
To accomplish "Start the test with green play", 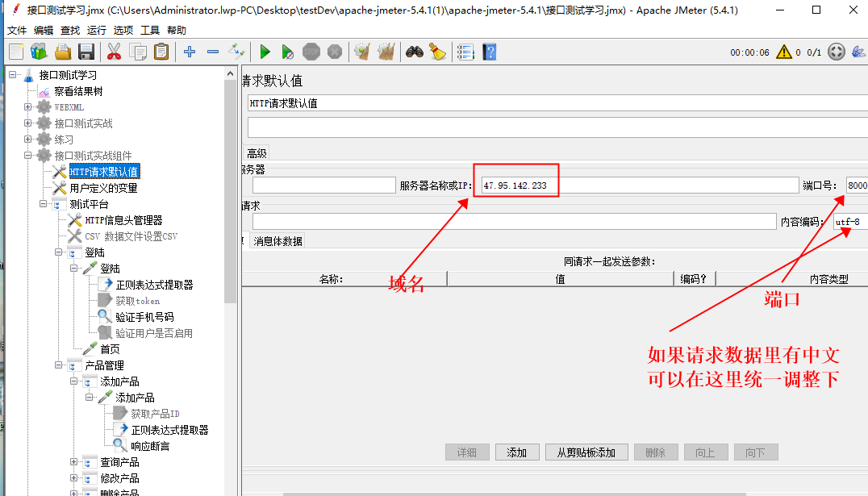I will [x=265, y=52].
